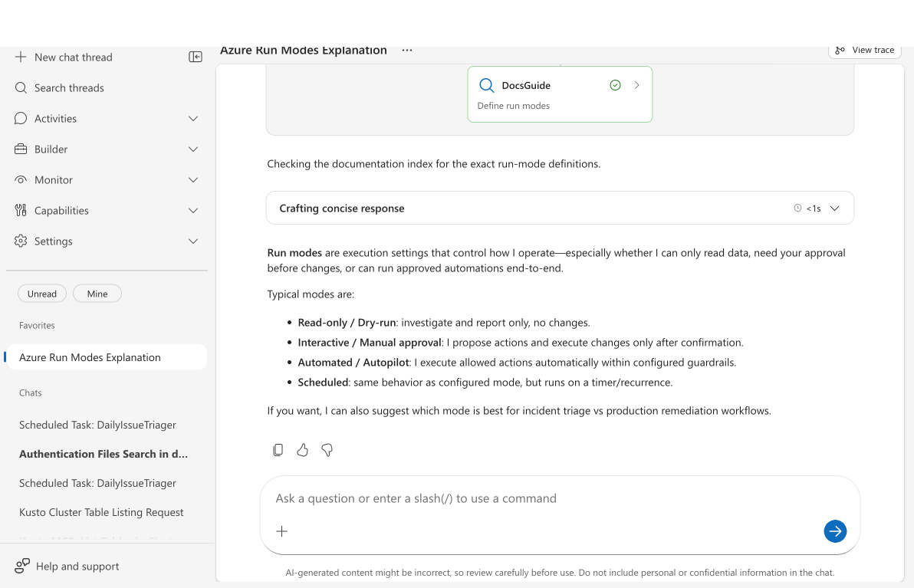Click the Search threads magnifier icon
Screen dimensions: 914x588
click(21, 88)
